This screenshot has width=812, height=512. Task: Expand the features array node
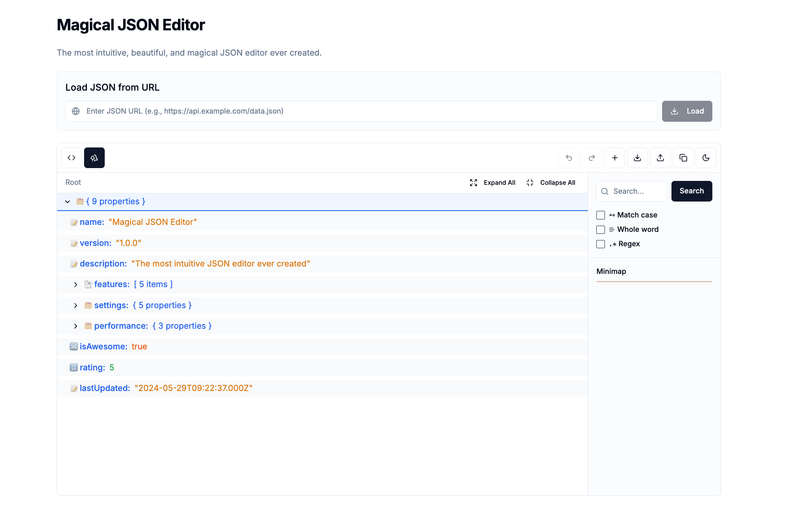click(76, 284)
